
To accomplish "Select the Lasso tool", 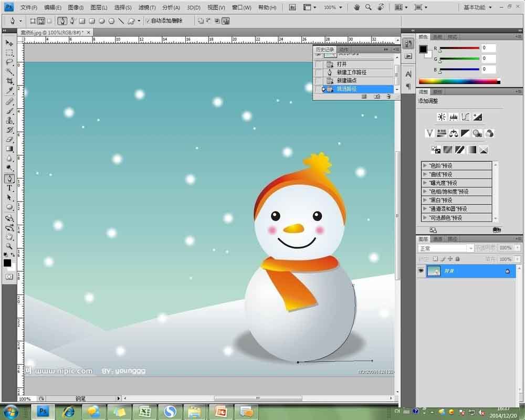I will click(9, 62).
